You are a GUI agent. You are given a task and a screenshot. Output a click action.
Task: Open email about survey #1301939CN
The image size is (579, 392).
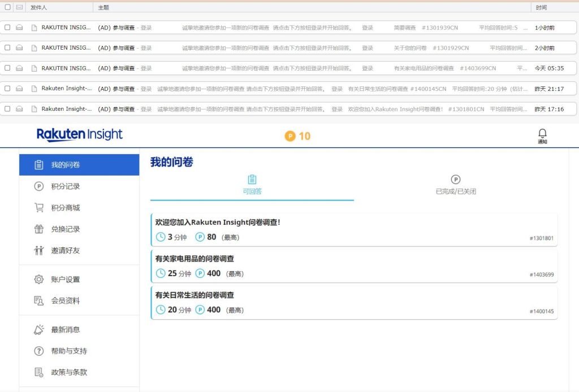[288, 28]
